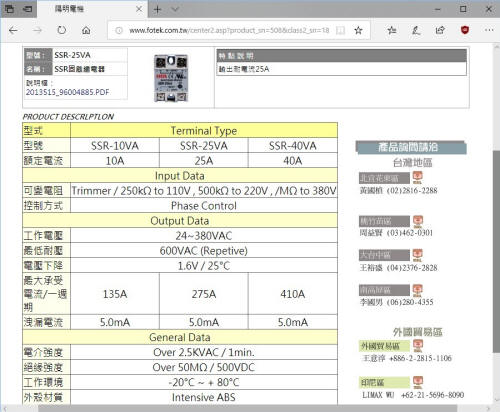Click the 275A surge current cell
The height and width of the screenshot is (412, 500).
click(x=204, y=294)
